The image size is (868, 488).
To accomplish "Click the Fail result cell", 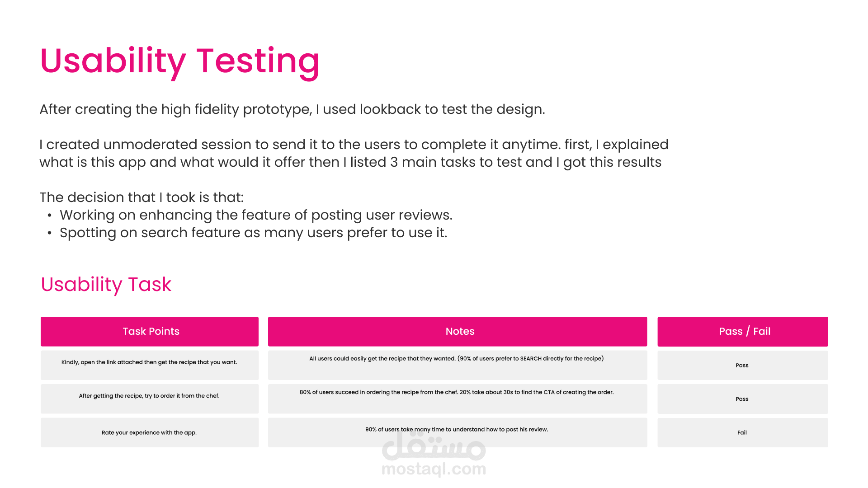I will pyautogui.click(x=743, y=432).
